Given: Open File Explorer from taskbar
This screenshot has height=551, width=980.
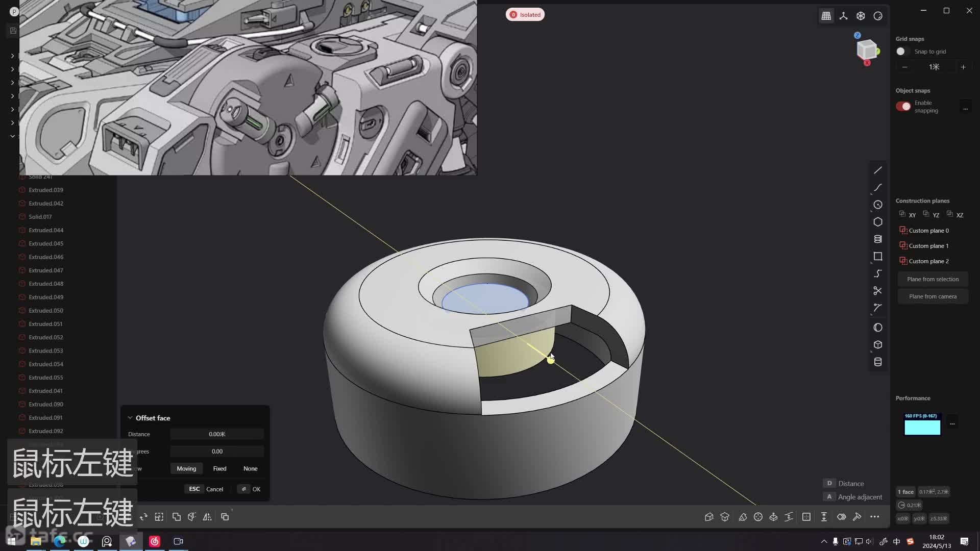Looking at the screenshot, I should [36, 541].
